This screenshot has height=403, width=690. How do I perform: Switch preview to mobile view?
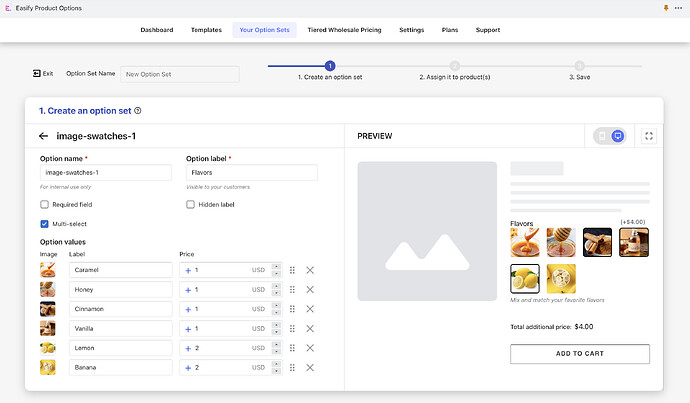coord(602,136)
